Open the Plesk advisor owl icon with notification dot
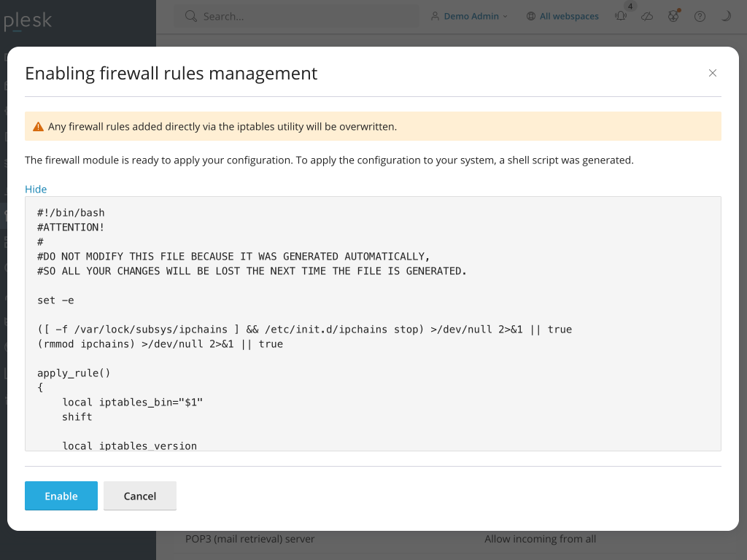The height and width of the screenshot is (560, 747). click(x=673, y=15)
